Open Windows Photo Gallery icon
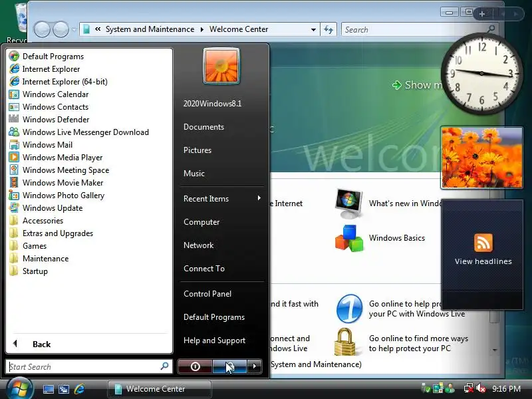The image size is (532, 399). [14, 196]
